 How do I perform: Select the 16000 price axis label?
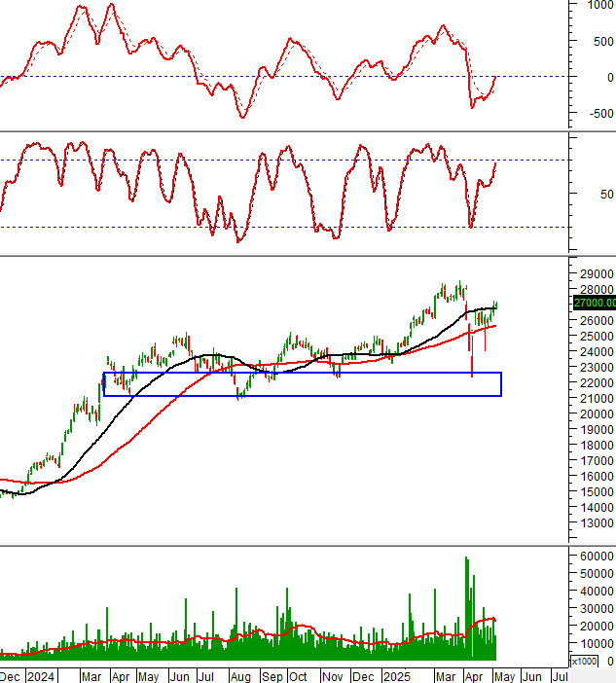click(x=597, y=476)
